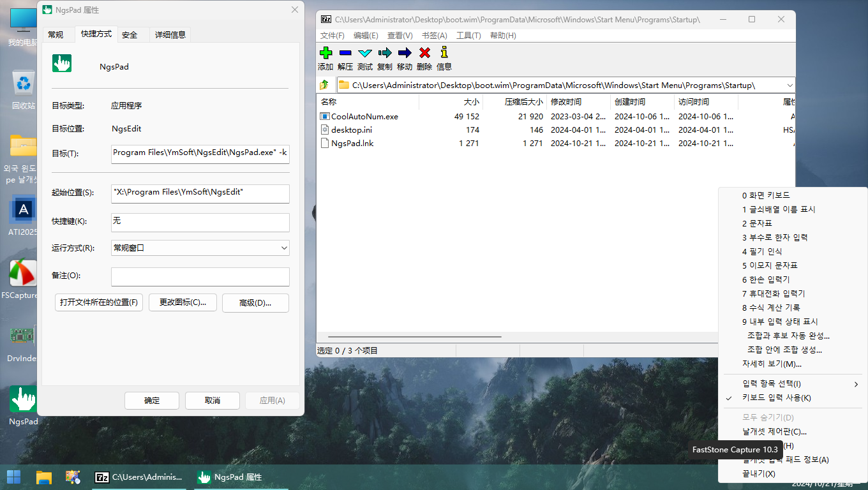Image resolution: width=868 pixels, height=490 pixels.
Task: Click the DrvIndex desktop icon
Action: coord(24,336)
